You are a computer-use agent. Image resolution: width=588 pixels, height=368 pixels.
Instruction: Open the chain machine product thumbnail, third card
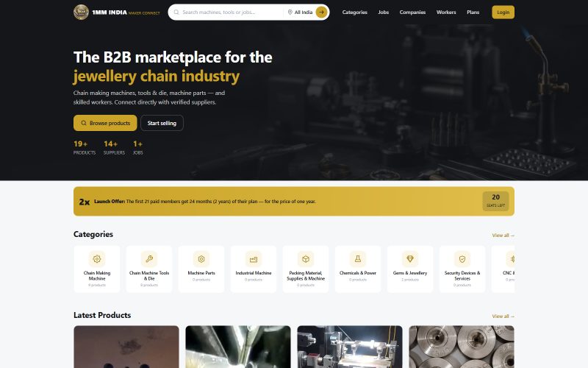(350, 347)
